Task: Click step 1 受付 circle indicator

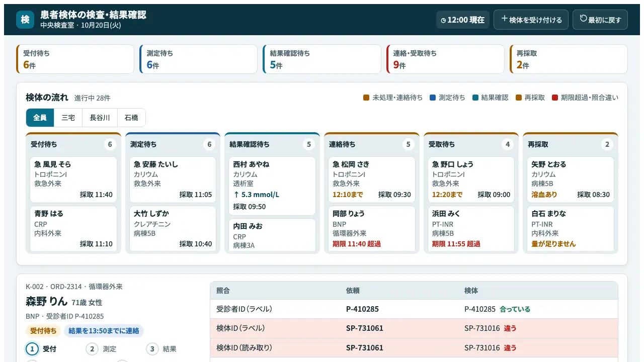Action: click(32, 349)
